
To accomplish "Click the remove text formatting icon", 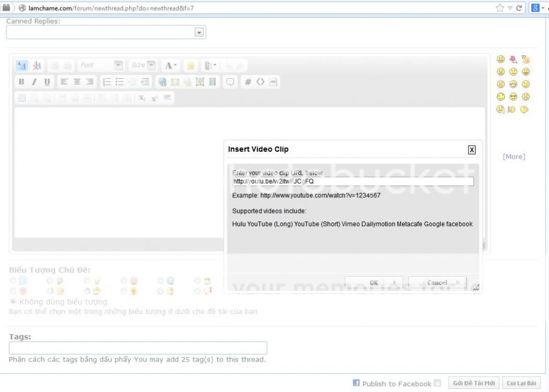I will click(36, 65).
